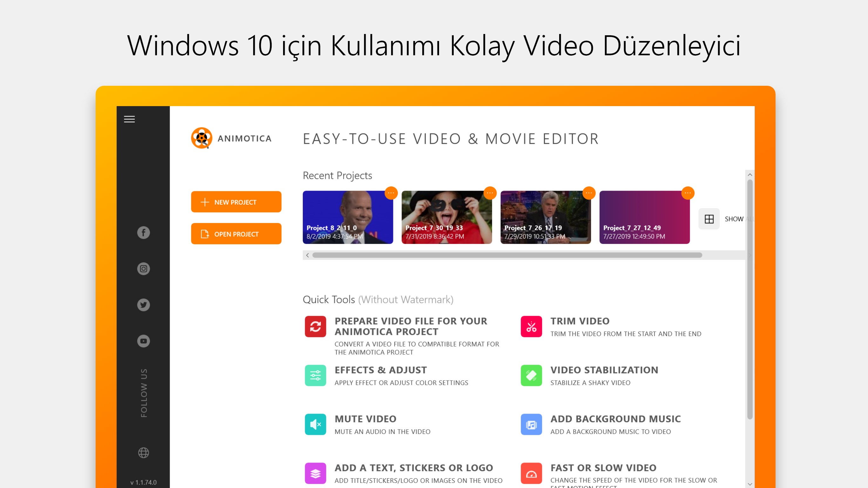Launch the Trim Video scissors tool

(x=531, y=327)
